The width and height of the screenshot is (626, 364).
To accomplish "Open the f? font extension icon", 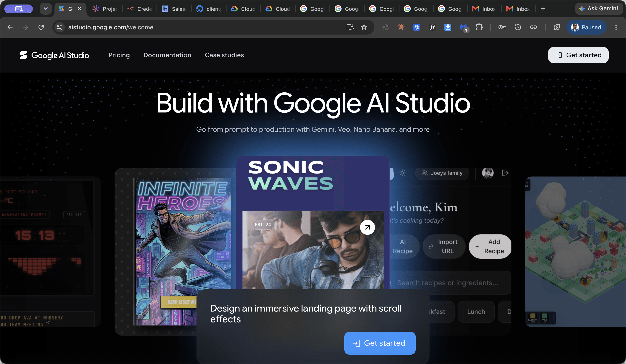I will (432, 27).
